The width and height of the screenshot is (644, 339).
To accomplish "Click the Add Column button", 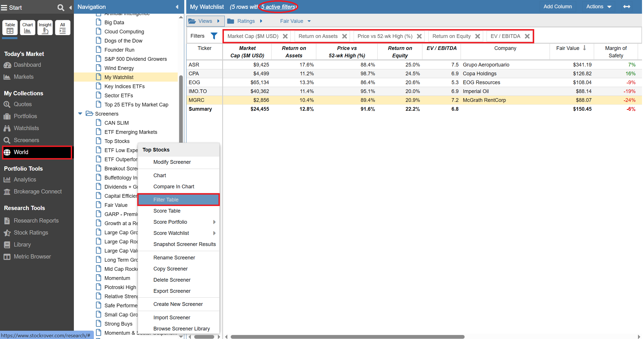I will [x=558, y=7].
